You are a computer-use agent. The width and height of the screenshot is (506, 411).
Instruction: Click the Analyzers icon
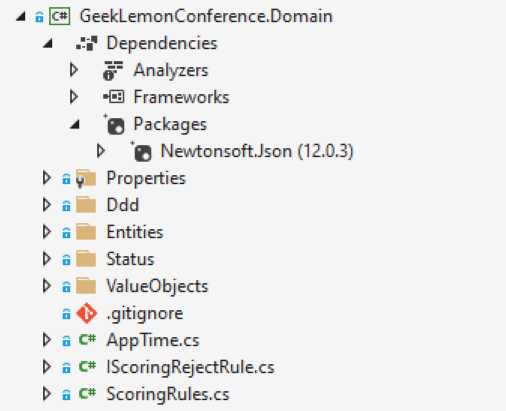click(113, 70)
